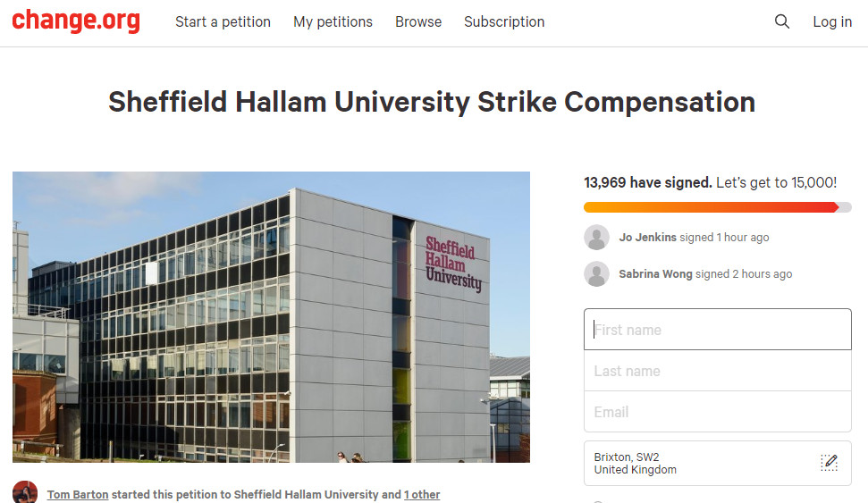Click the Log in link
The width and height of the screenshot is (868, 503).
coord(831,21)
